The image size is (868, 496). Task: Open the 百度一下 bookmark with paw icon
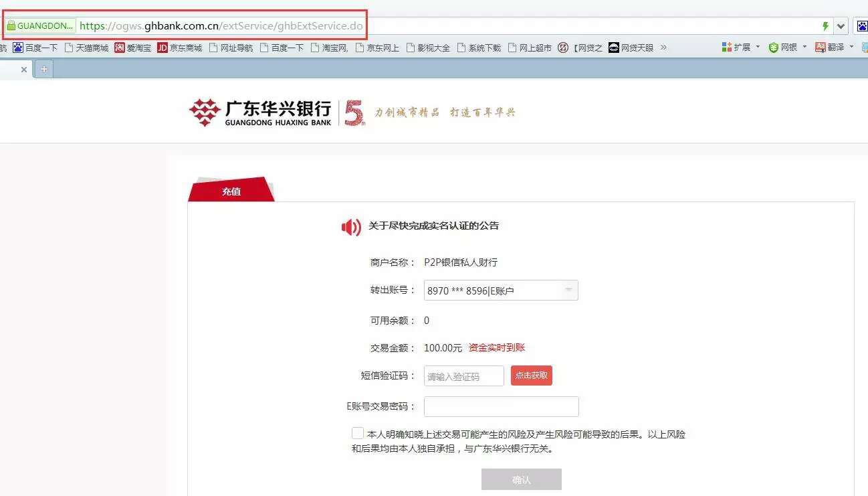click(35, 48)
